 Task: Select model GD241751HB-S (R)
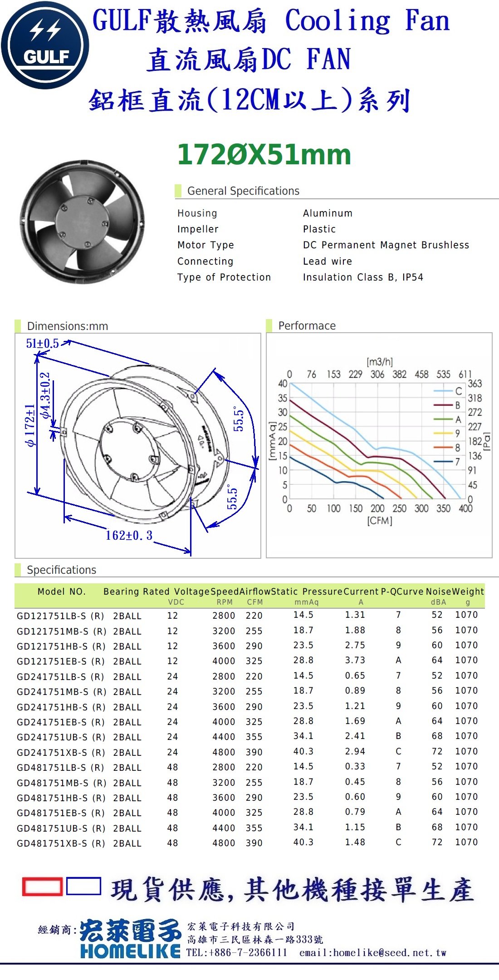tap(61, 707)
